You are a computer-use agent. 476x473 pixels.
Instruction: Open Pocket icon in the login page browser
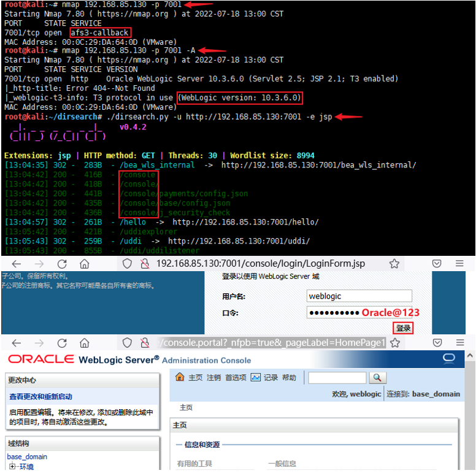tap(437, 264)
